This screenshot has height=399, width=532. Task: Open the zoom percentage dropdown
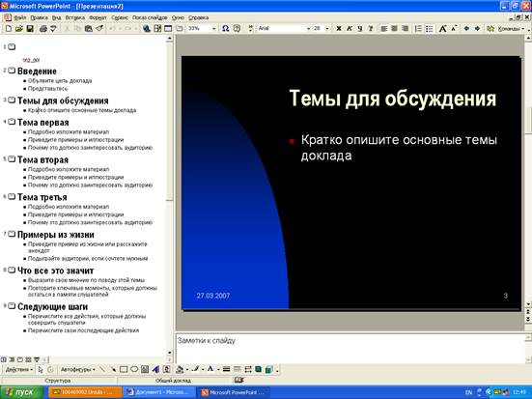point(213,29)
